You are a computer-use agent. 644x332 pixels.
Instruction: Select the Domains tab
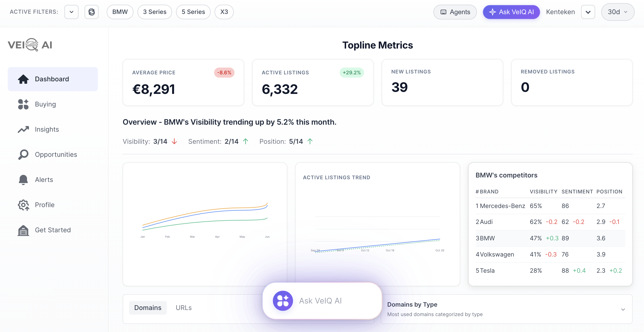[x=148, y=308]
